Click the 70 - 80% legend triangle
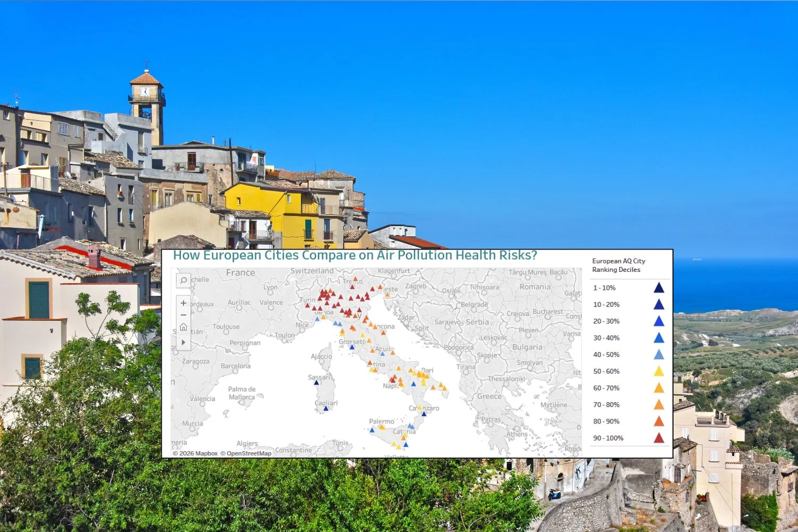798x532 pixels. [x=659, y=405]
